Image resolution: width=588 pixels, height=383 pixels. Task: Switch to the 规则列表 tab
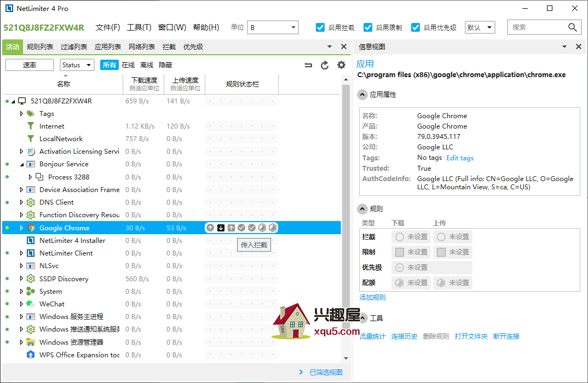point(40,47)
